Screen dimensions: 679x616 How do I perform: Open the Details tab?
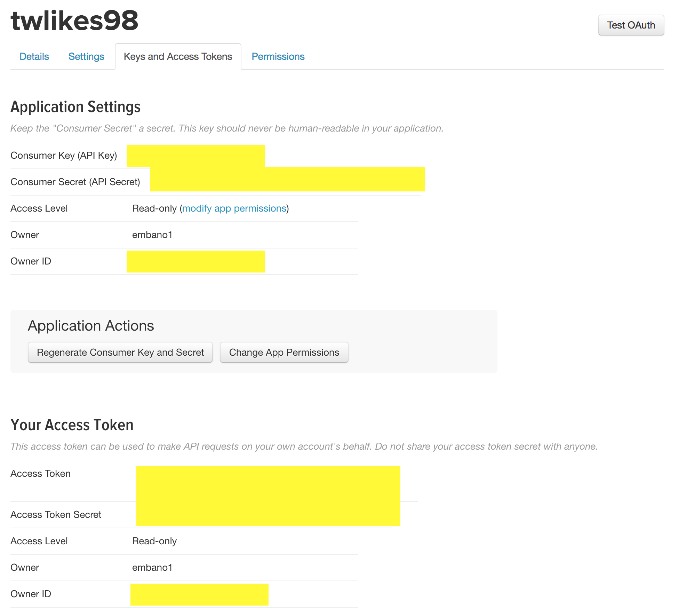[x=34, y=56]
